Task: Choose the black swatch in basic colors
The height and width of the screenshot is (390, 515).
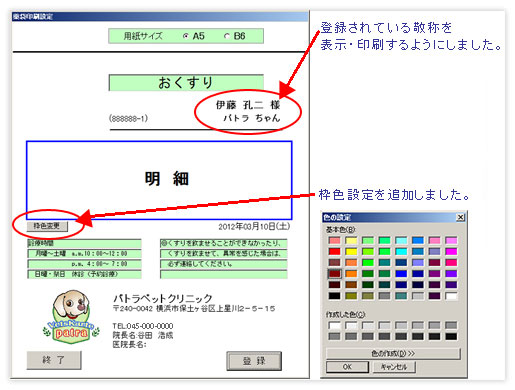Action: point(334,296)
